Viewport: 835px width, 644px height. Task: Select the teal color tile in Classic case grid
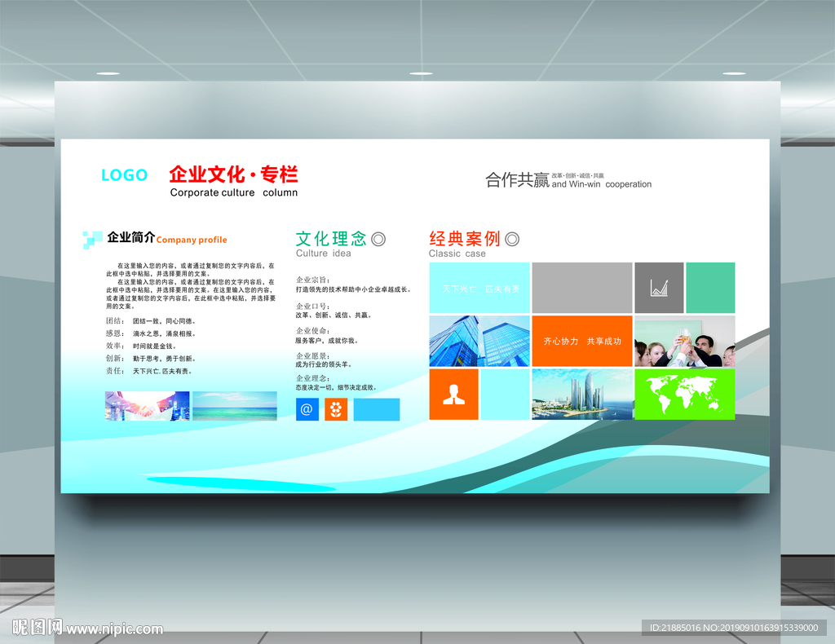[712, 287]
